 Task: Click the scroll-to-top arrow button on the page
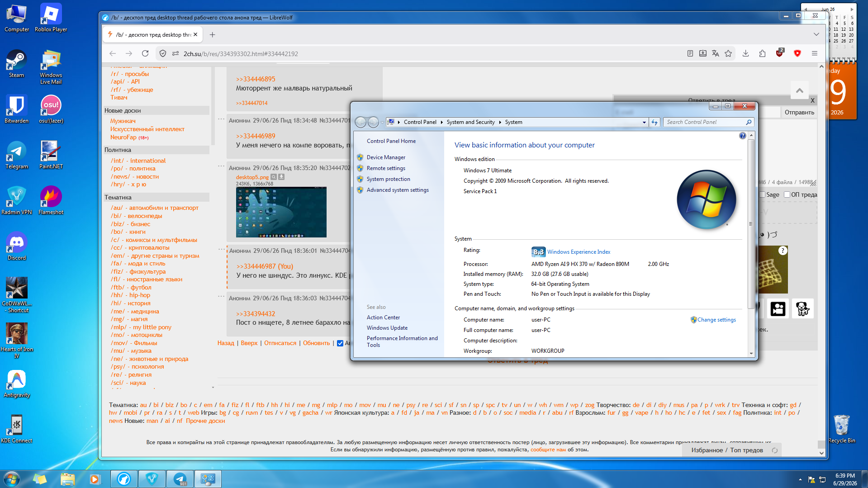799,90
